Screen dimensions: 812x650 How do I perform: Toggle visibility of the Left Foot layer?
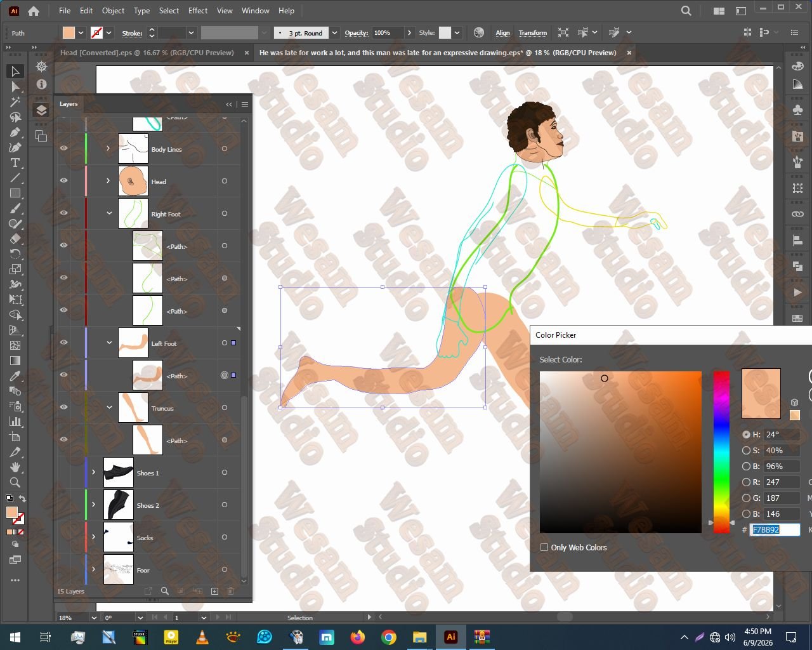(63, 343)
